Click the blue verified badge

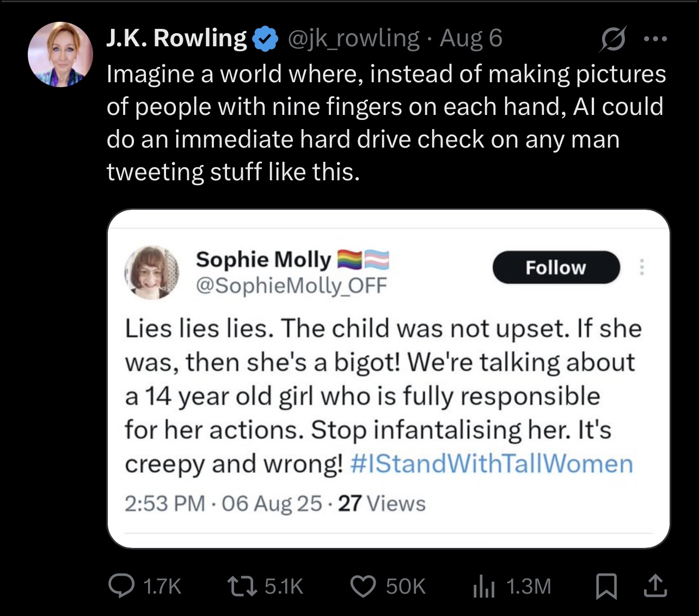click(265, 39)
